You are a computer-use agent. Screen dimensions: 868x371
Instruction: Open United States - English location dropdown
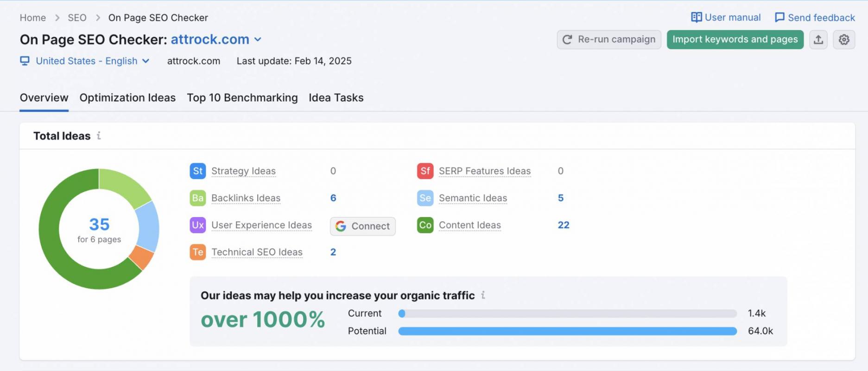tap(92, 61)
